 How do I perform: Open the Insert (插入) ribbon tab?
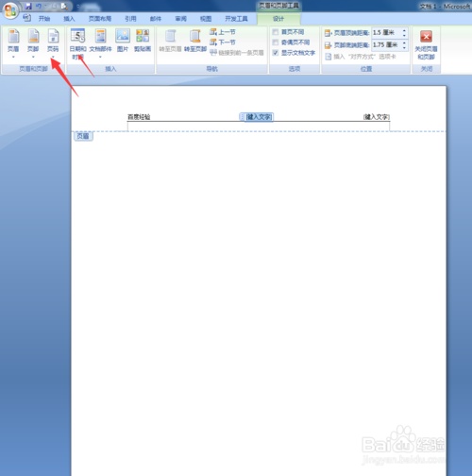[69, 19]
